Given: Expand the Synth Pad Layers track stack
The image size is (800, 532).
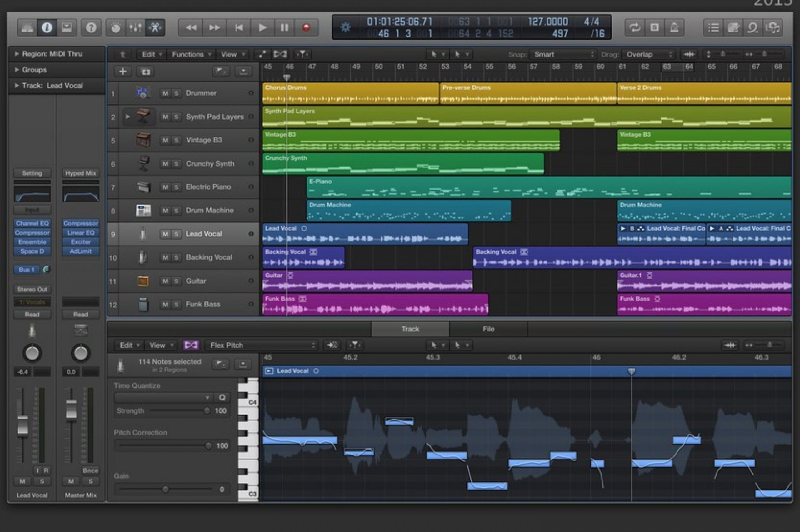Looking at the screenshot, I should pyautogui.click(x=127, y=117).
